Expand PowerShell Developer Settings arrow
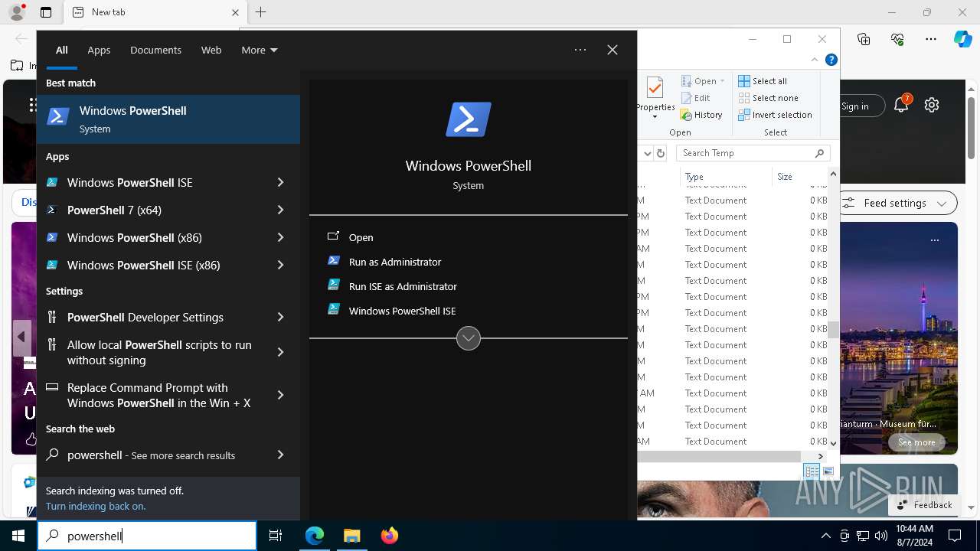980x551 pixels. [x=280, y=317]
